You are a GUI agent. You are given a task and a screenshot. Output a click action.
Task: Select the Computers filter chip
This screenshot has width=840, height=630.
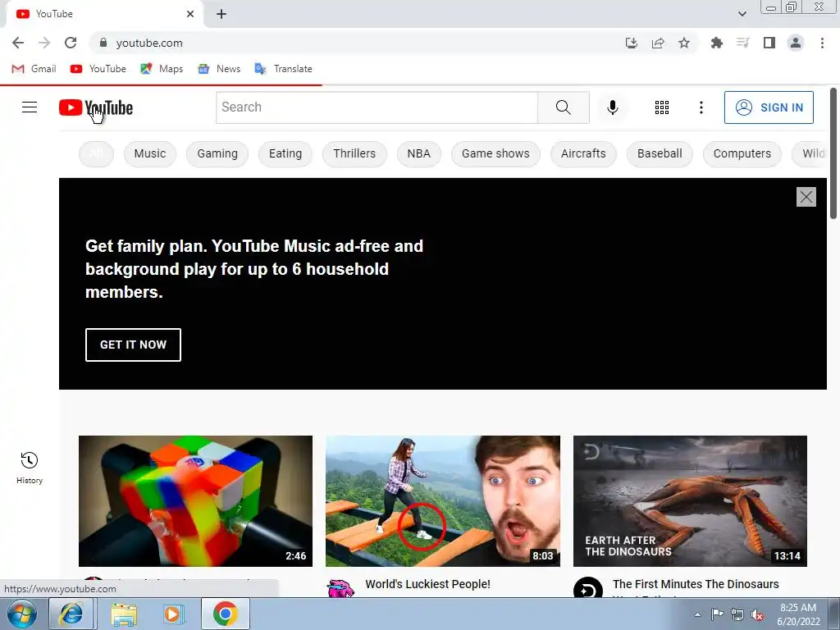tap(742, 153)
